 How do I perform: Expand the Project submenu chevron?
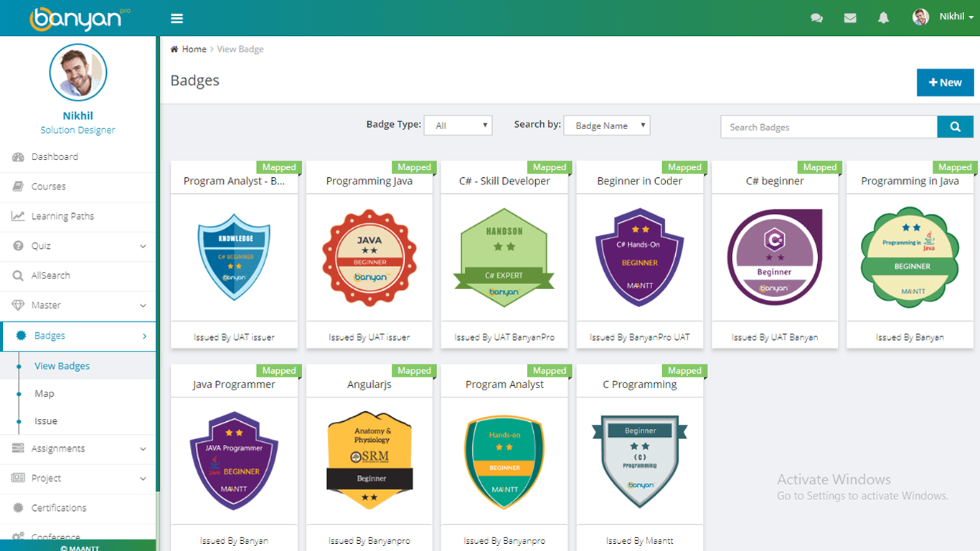pos(143,479)
